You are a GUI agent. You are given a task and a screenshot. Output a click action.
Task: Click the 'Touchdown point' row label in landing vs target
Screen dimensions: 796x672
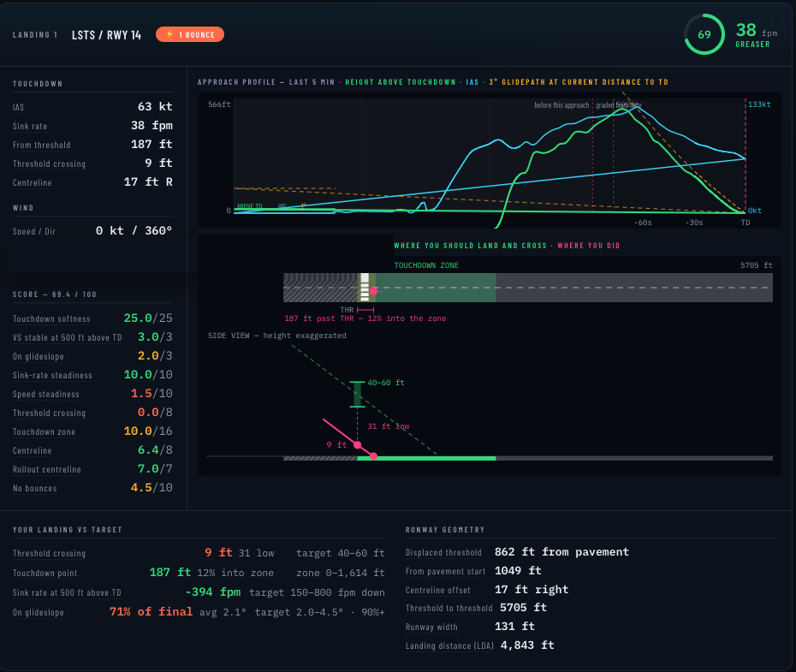pos(45,574)
